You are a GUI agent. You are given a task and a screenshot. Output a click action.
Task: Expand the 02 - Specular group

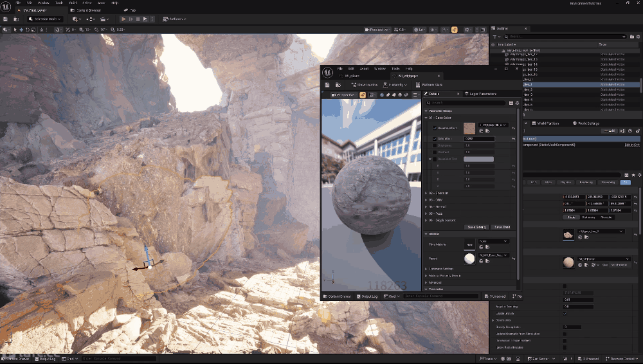coord(426,192)
